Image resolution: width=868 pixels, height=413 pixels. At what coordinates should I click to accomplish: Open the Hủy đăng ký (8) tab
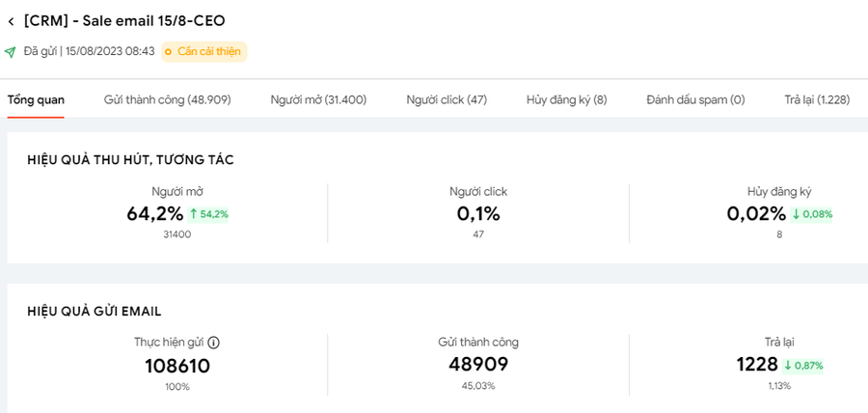point(567,100)
